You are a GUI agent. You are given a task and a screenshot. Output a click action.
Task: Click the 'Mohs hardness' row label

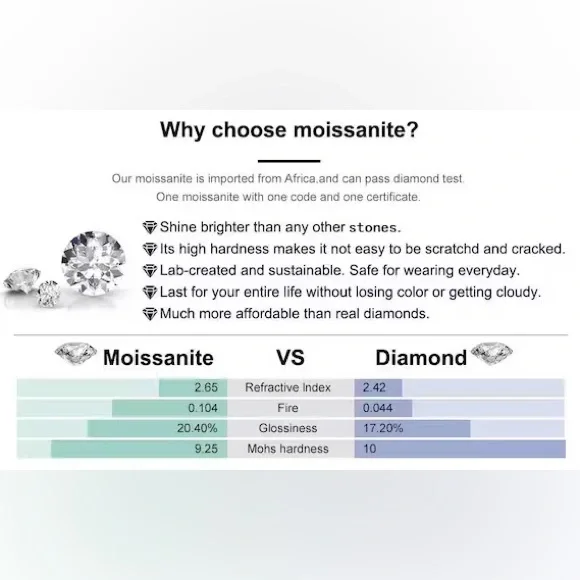pyautogui.click(x=288, y=449)
